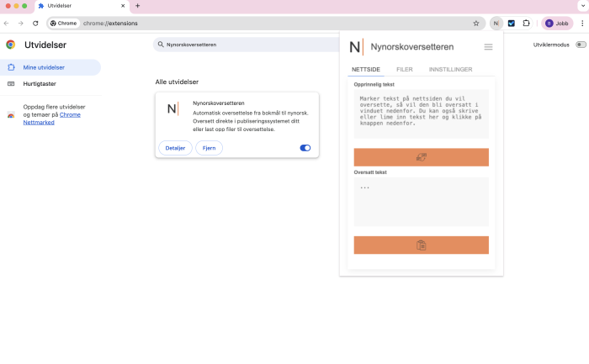
Task: Click the Nynorskoversetteren toolbar extension icon
Action: tap(496, 24)
